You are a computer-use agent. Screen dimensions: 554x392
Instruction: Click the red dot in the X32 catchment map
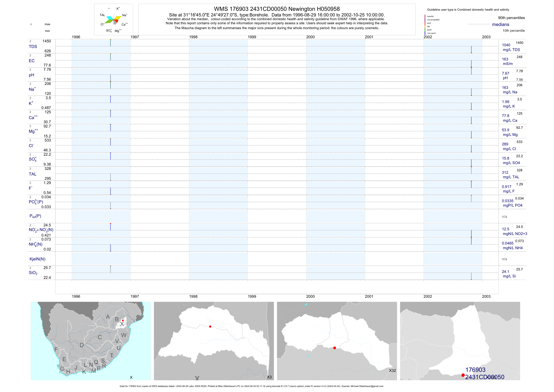point(334,348)
